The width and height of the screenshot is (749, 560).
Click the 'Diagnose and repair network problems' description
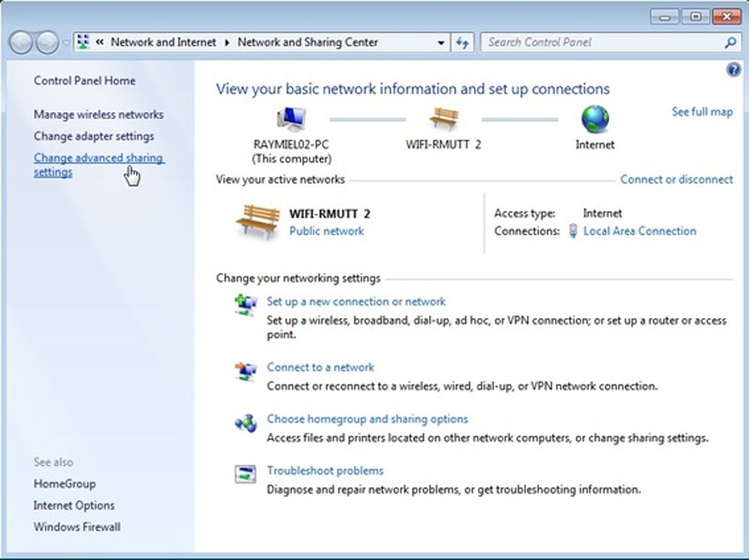pos(453,490)
